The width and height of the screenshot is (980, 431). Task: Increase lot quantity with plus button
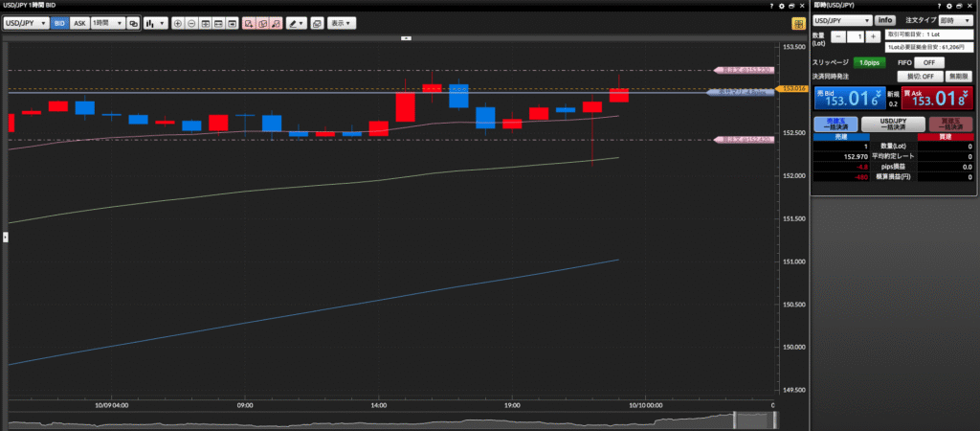point(873,36)
